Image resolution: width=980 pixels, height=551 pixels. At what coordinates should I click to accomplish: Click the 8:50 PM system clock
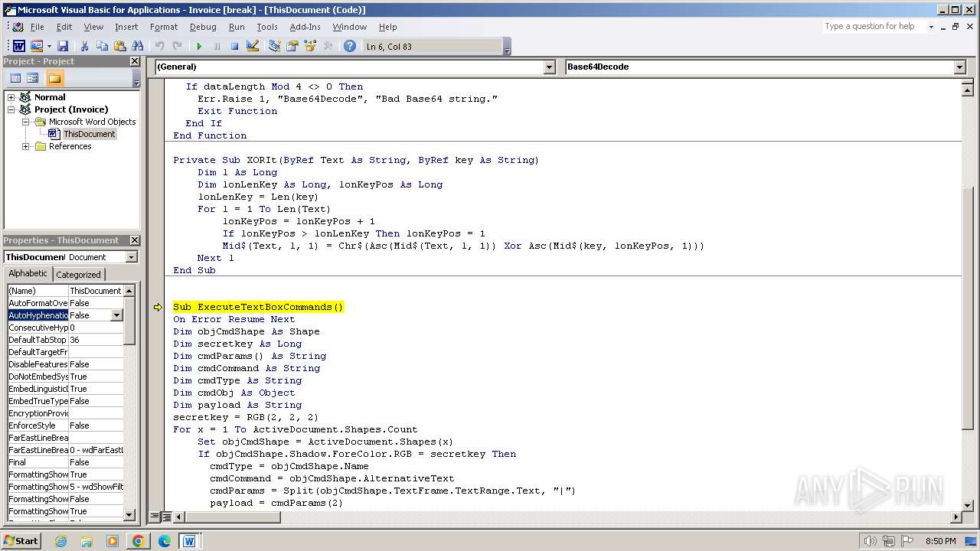(x=941, y=541)
